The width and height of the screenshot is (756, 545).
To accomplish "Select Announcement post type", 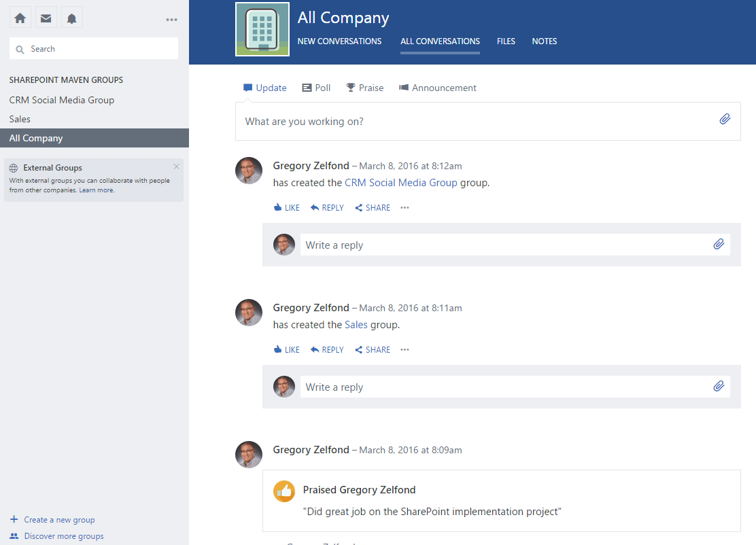I will point(437,88).
